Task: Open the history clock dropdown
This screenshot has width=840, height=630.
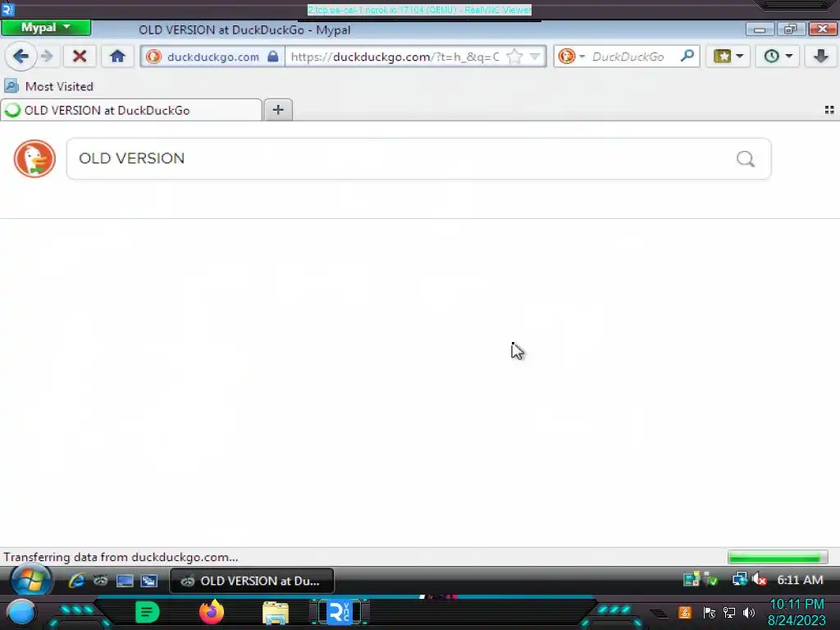Action: [778, 57]
